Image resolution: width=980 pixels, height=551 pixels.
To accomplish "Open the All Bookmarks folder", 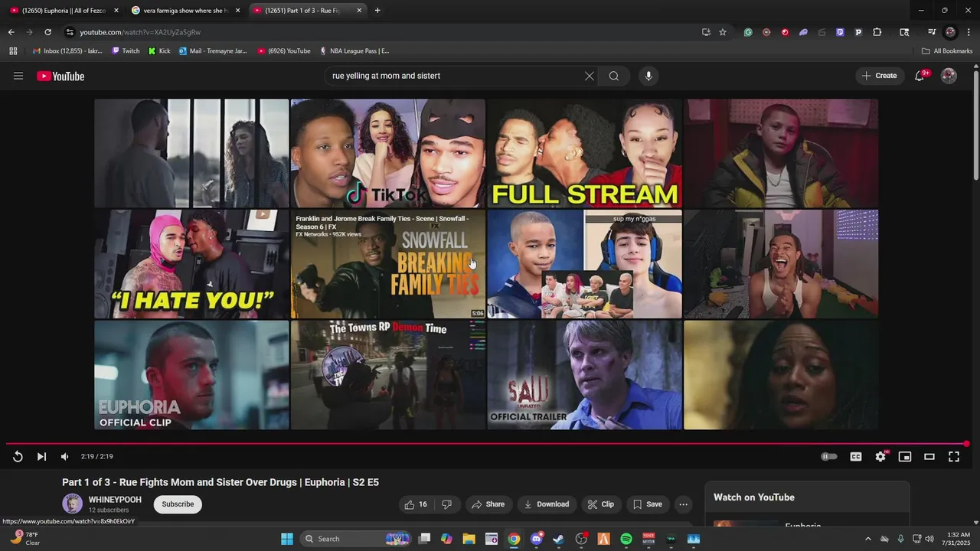I will coord(947,51).
